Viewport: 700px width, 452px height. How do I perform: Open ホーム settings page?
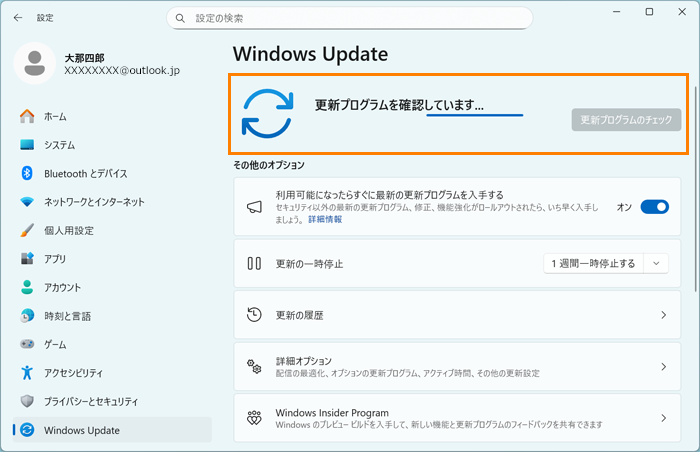(x=112, y=117)
